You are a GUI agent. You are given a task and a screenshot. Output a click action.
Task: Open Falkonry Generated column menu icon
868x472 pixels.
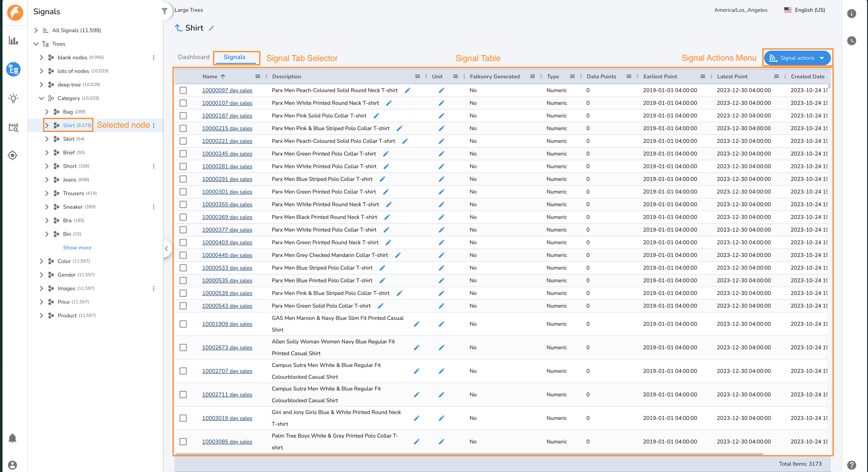532,77
